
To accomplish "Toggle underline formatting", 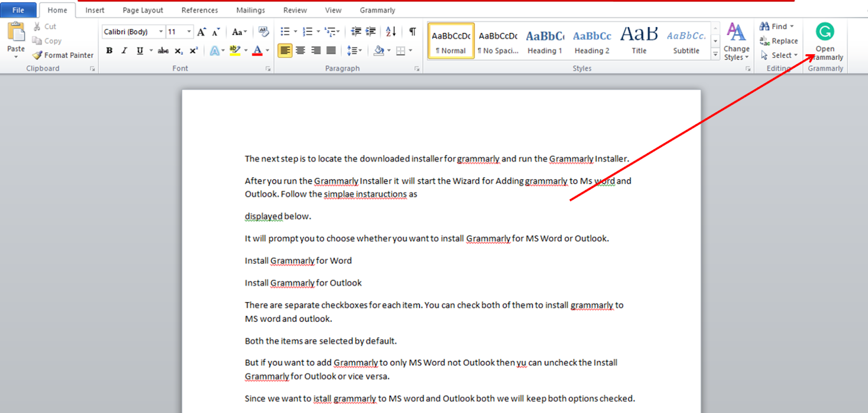I will click(x=140, y=50).
